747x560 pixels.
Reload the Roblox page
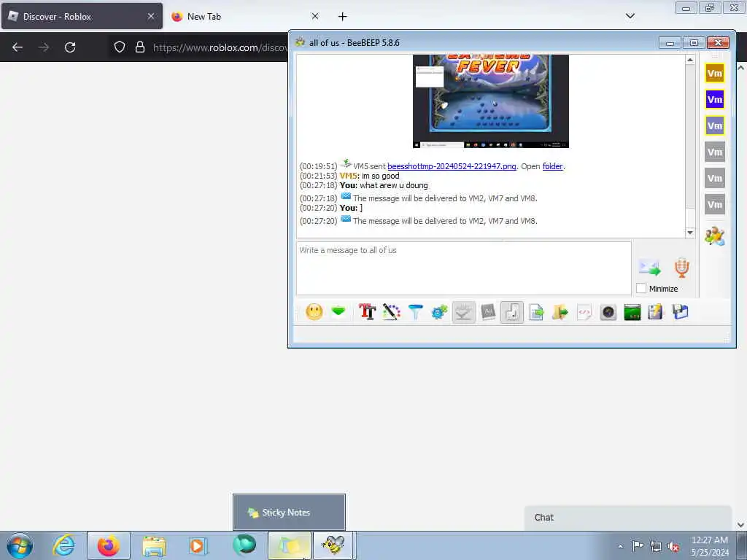pos(70,47)
